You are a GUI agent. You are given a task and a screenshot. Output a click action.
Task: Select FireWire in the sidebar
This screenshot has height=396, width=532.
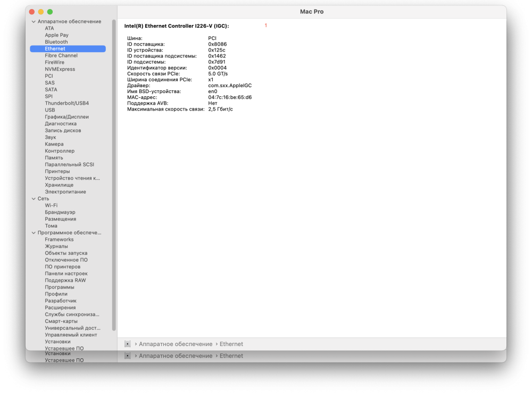click(x=55, y=62)
